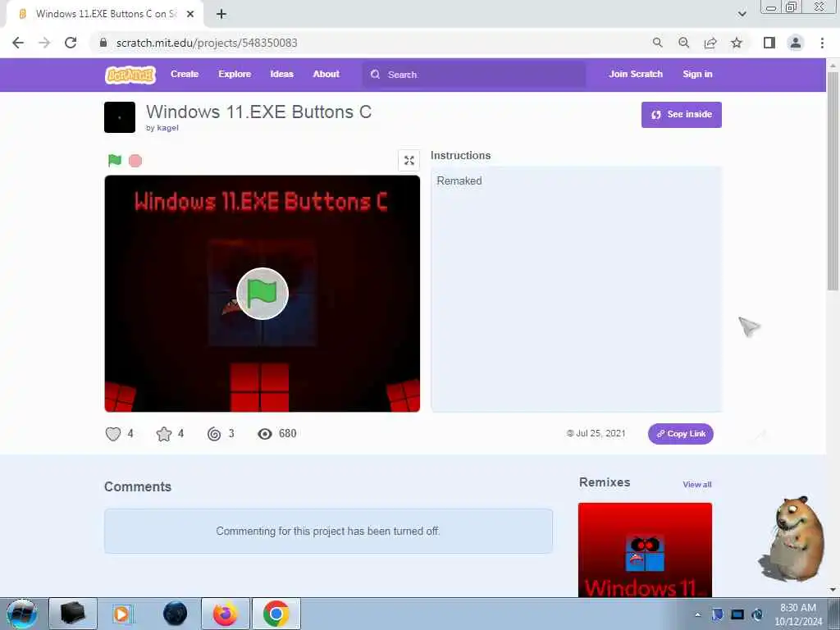Open a new tab with the plus button
Image resolution: width=840 pixels, height=630 pixels.
pos(221,14)
